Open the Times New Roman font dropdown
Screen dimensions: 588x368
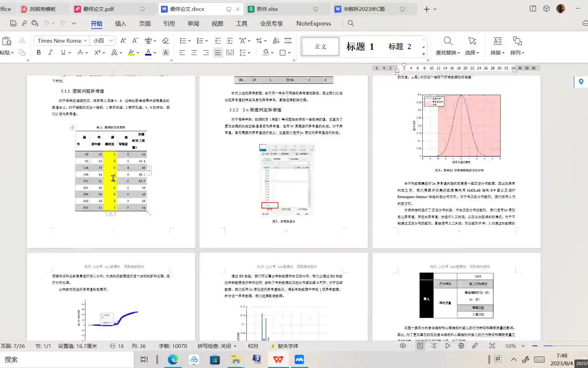click(85, 41)
